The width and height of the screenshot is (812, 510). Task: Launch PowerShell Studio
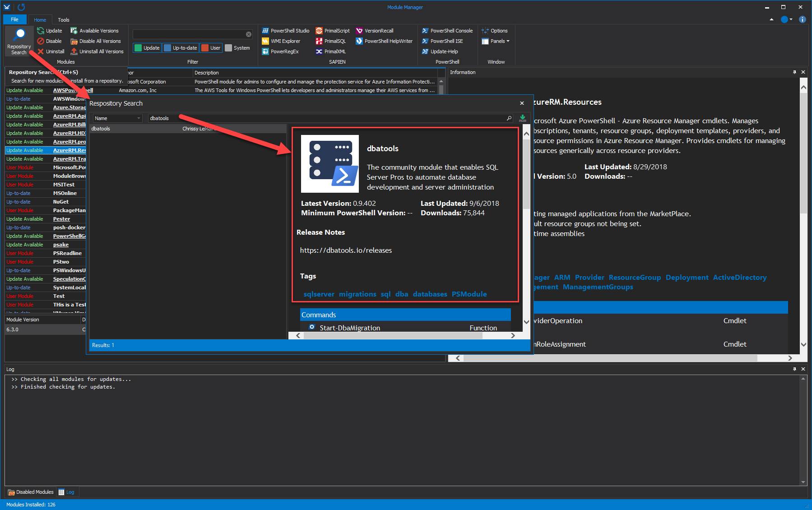286,31
